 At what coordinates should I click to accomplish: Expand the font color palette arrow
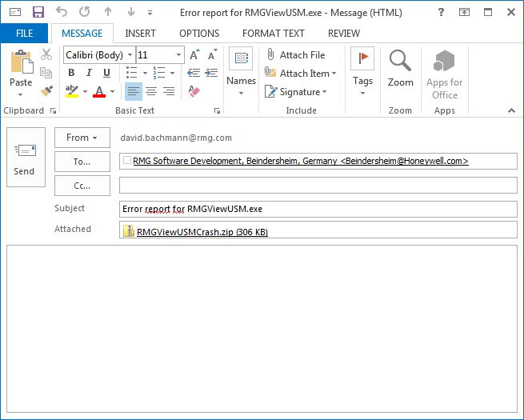(112, 91)
